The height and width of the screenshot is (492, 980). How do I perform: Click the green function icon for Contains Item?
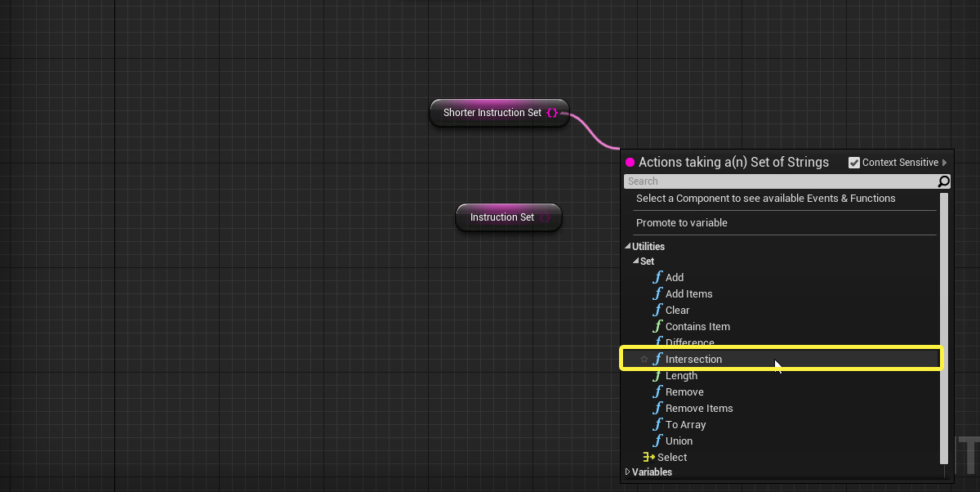(657, 327)
